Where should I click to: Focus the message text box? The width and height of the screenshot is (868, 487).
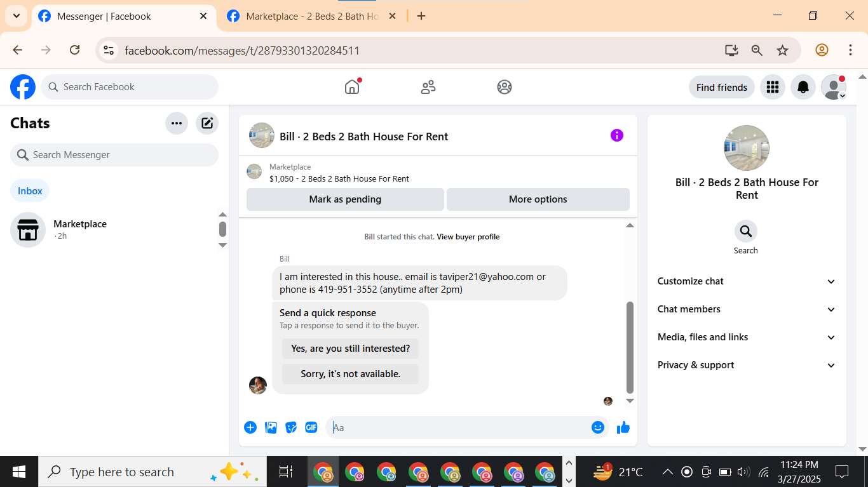point(458,427)
